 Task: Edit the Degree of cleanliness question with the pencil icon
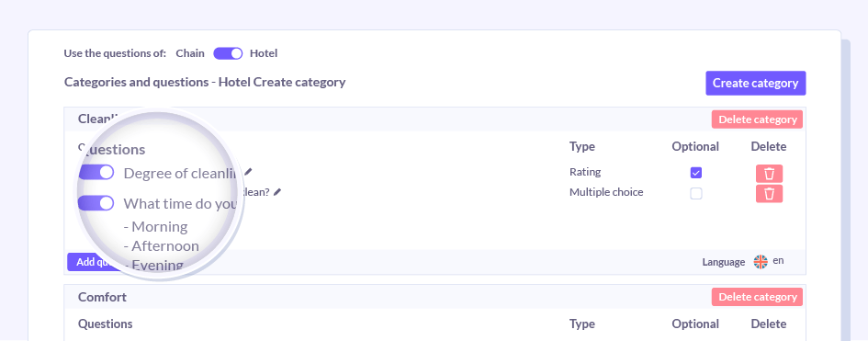(248, 172)
